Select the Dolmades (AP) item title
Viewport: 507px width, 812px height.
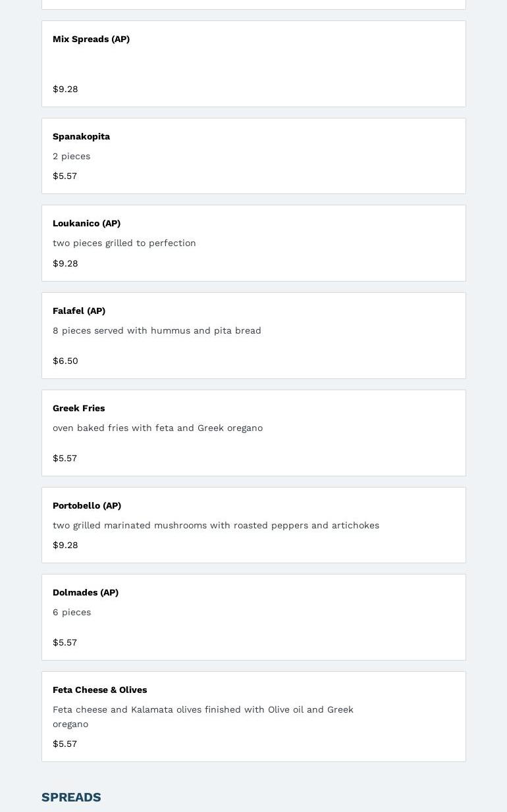tap(86, 592)
